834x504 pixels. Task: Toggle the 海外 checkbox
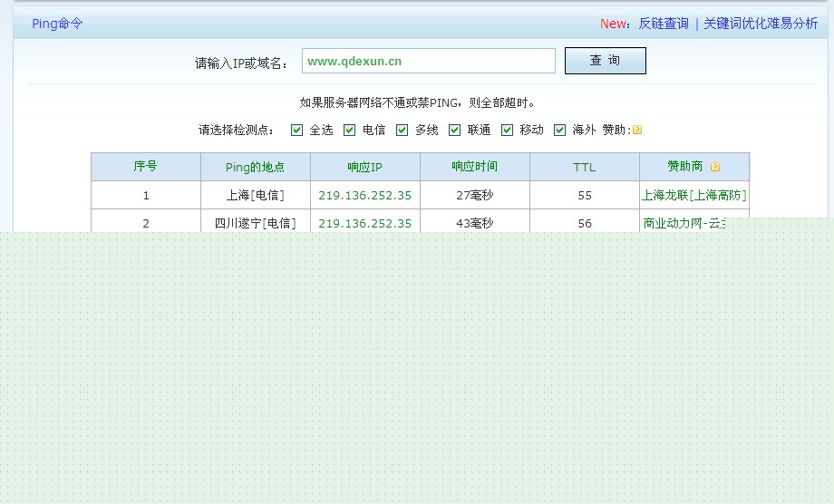559,130
